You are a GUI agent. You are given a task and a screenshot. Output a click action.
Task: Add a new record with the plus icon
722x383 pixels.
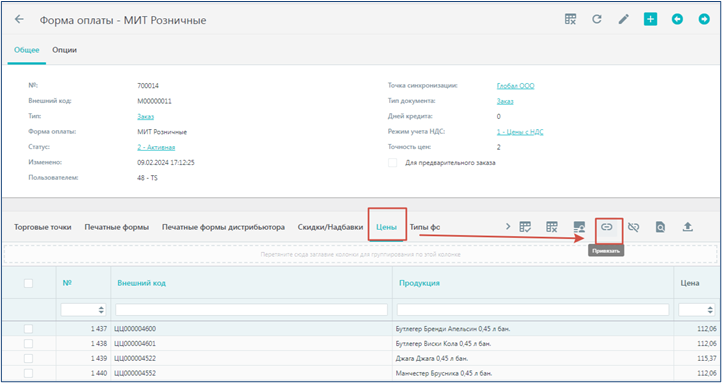tap(650, 19)
